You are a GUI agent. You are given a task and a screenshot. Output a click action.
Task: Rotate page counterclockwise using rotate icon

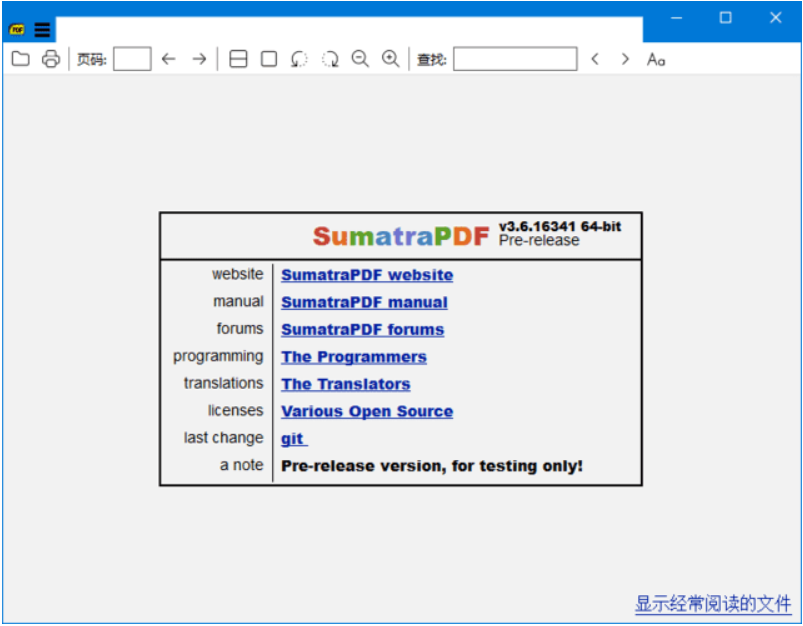pos(298,59)
